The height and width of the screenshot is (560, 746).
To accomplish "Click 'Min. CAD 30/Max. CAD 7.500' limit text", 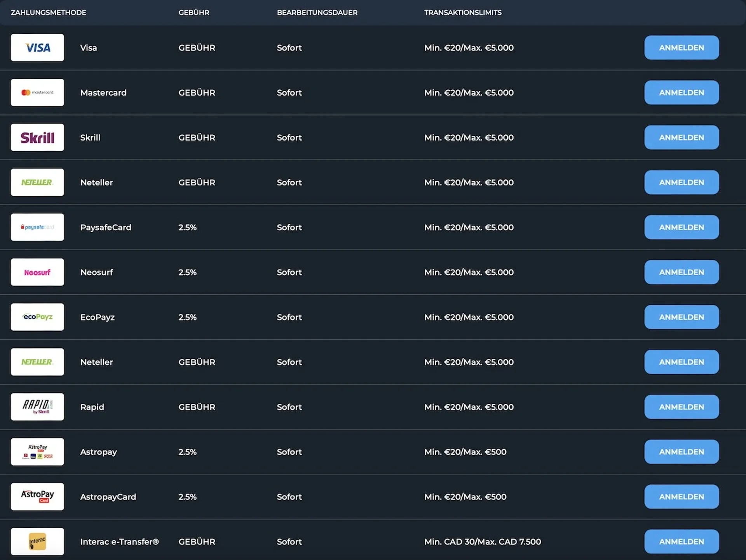I will tap(483, 541).
